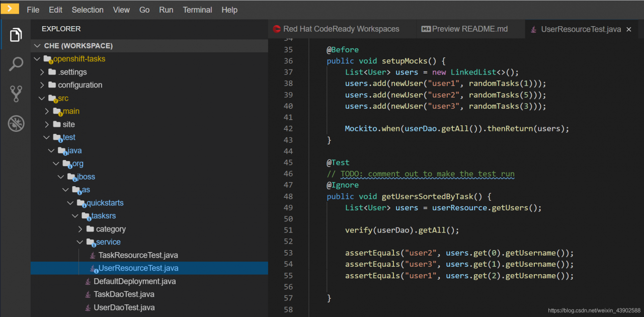This screenshot has width=644, height=317.
Task: Open the Go menu
Action: pos(144,10)
